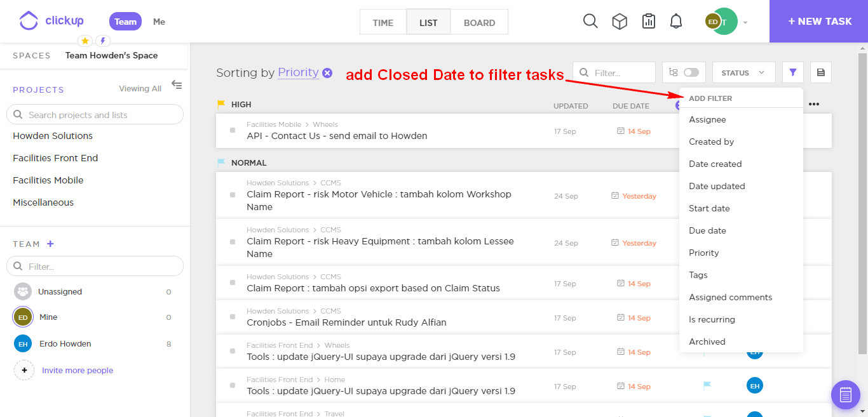Select Assignee in the Add Filter menu
This screenshot has height=417, width=868.
click(x=707, y=119)
